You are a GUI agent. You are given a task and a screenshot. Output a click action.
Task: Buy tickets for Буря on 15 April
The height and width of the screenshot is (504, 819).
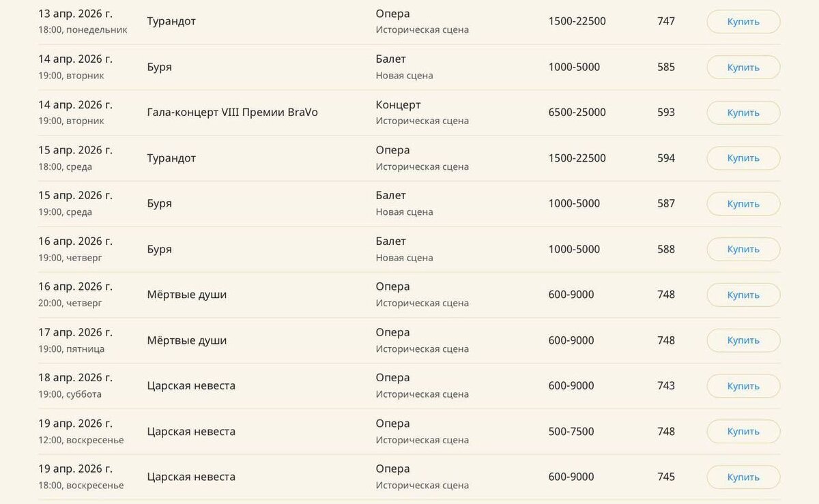pyautogui.click(x=743, y=204)
